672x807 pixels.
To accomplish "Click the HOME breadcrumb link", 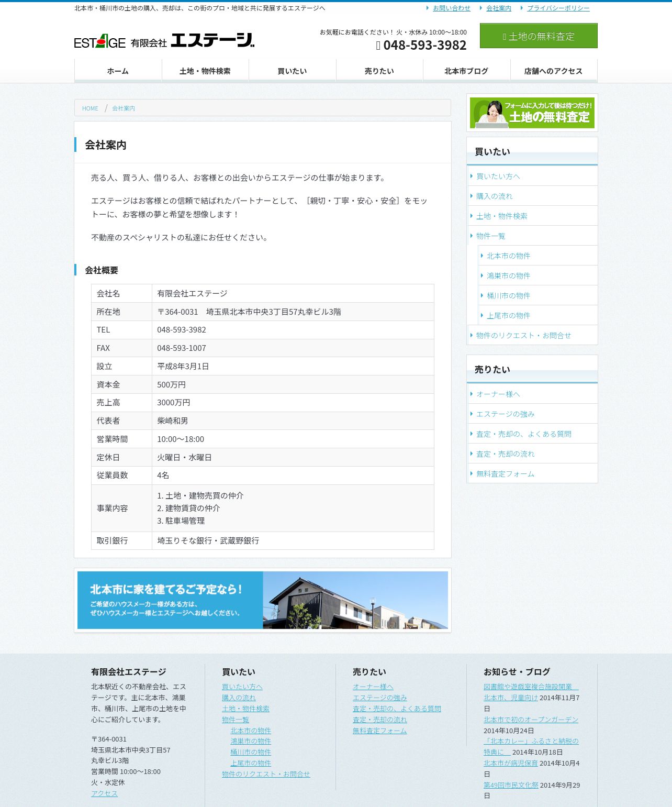I will pos(90,108).
